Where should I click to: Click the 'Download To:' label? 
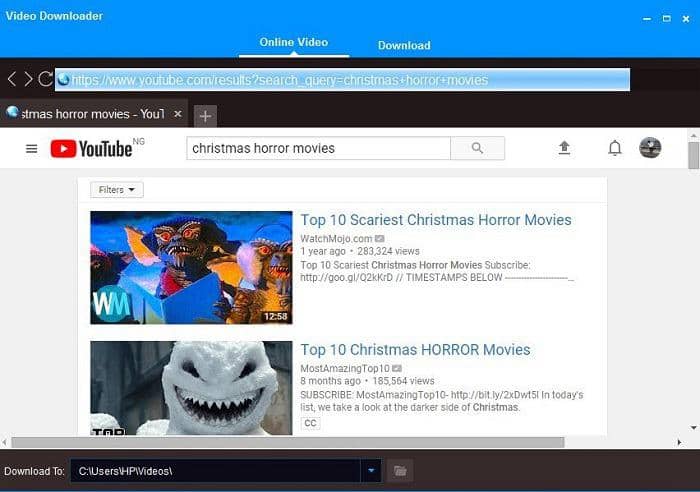pos(34,471)
